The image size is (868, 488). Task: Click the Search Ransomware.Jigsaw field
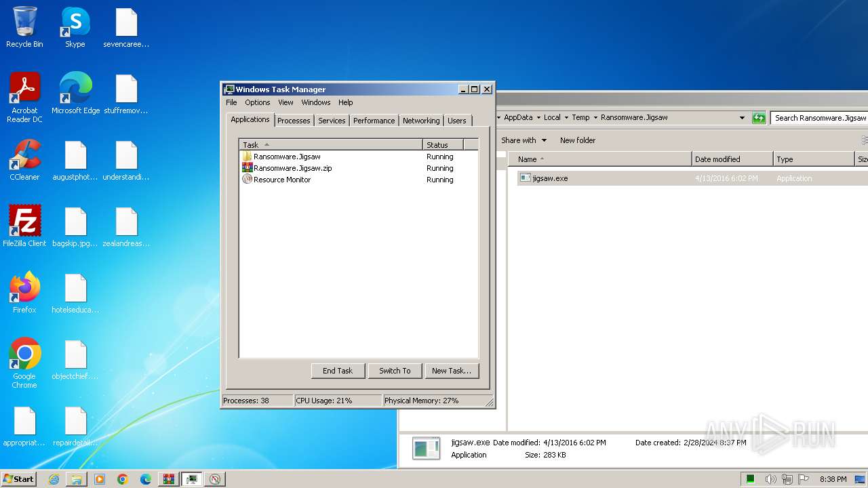pos(819,118)
